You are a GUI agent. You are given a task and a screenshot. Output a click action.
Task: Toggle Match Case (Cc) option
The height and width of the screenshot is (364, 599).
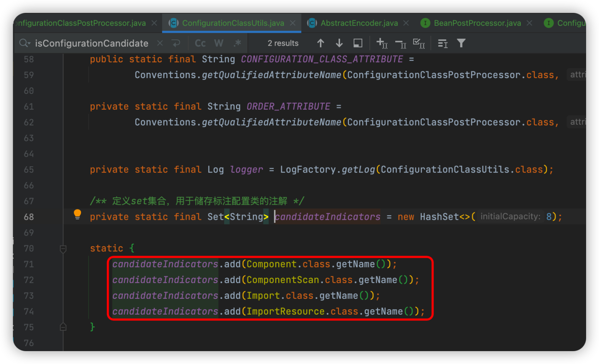coord(200,43)
